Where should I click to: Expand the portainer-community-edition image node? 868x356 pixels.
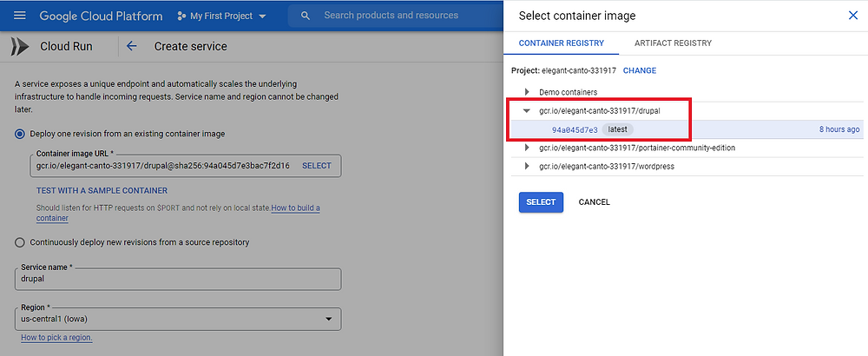click(527, 148)
